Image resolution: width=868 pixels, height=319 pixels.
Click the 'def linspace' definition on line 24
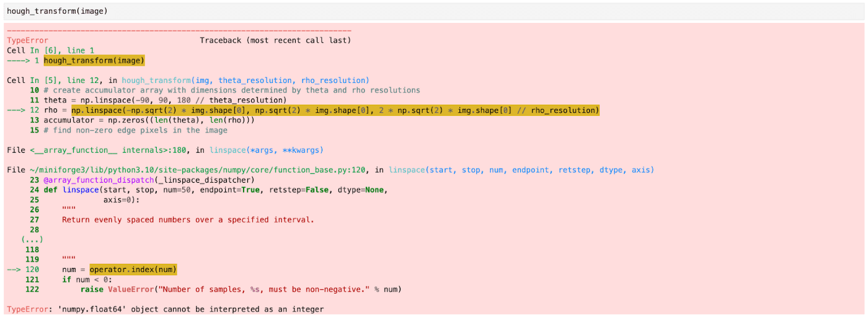tap(216, 190)
